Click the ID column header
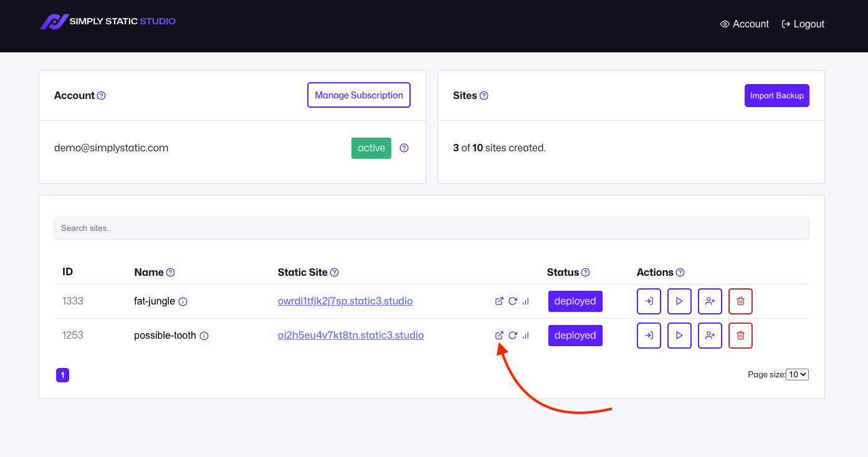The image size is (868, 457). [68, 272]
